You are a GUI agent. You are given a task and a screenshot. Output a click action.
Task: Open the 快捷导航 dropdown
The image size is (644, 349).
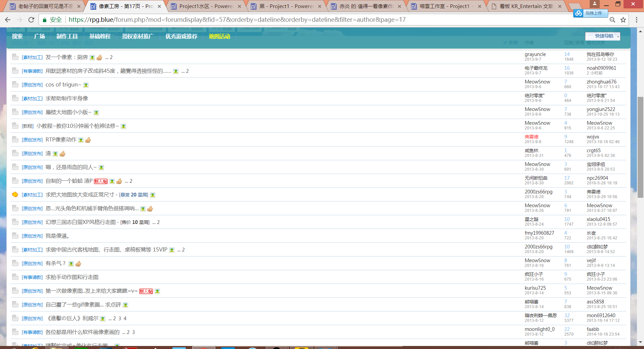603,36
